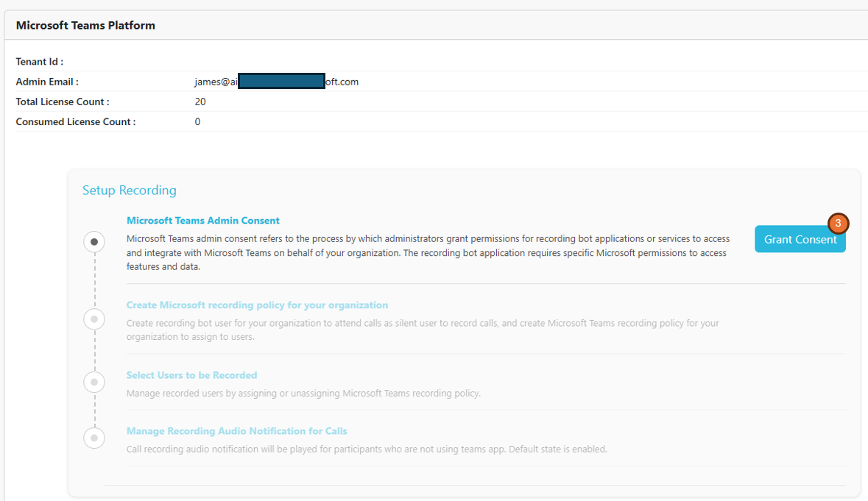The image size is (868, 501).
Task: Select the step circle beside Create Microsoft recording policy
Action: [94, 319]
